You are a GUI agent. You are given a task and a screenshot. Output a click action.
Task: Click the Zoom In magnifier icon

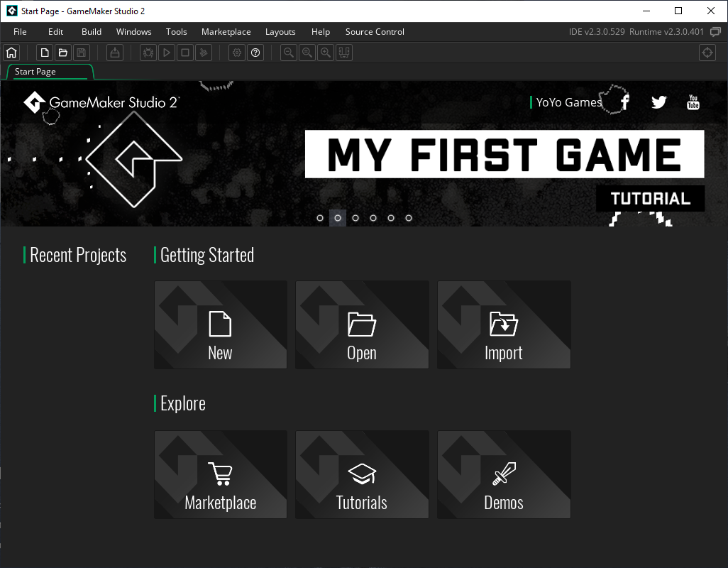(326, 53)
